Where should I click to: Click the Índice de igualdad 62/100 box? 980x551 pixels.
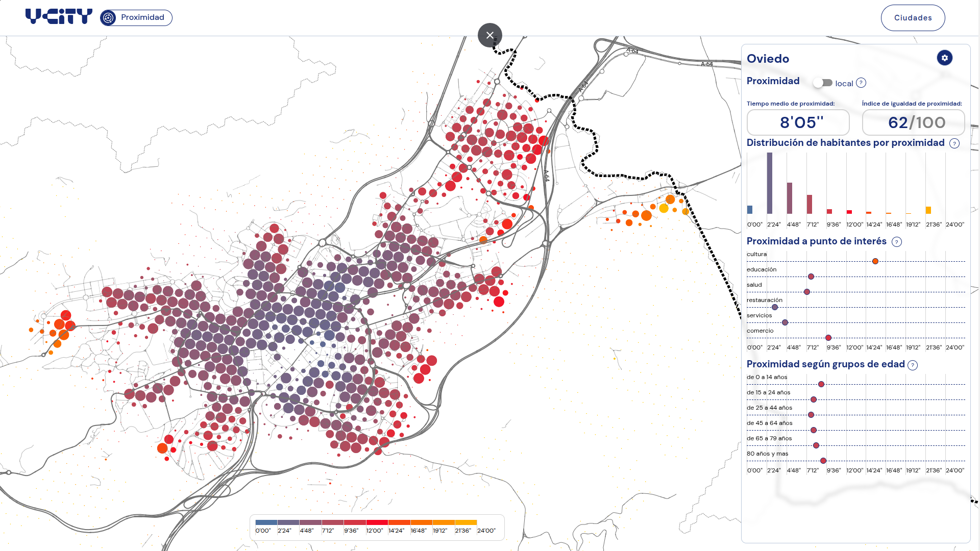(914, 122)
